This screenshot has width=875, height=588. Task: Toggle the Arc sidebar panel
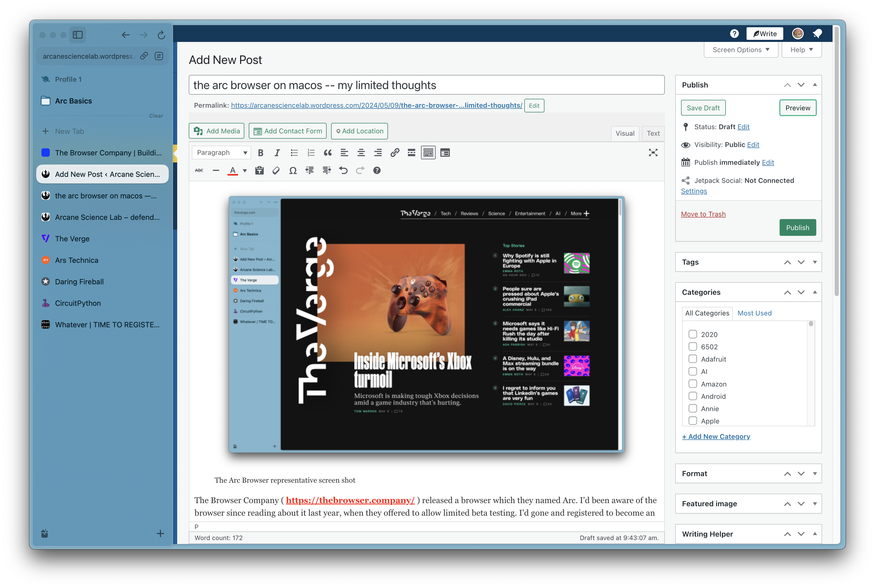tap(78, 35)
